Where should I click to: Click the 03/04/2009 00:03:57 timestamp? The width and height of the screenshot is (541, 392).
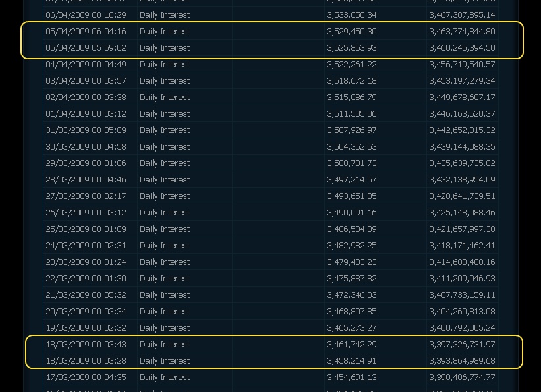[x=86, y=81]
